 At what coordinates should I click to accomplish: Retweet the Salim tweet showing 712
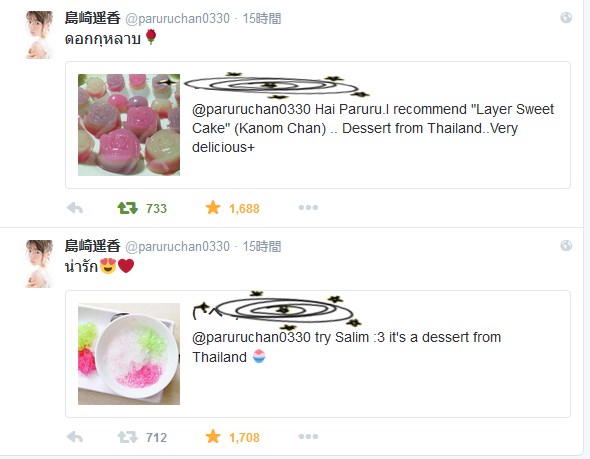(128, 437)
